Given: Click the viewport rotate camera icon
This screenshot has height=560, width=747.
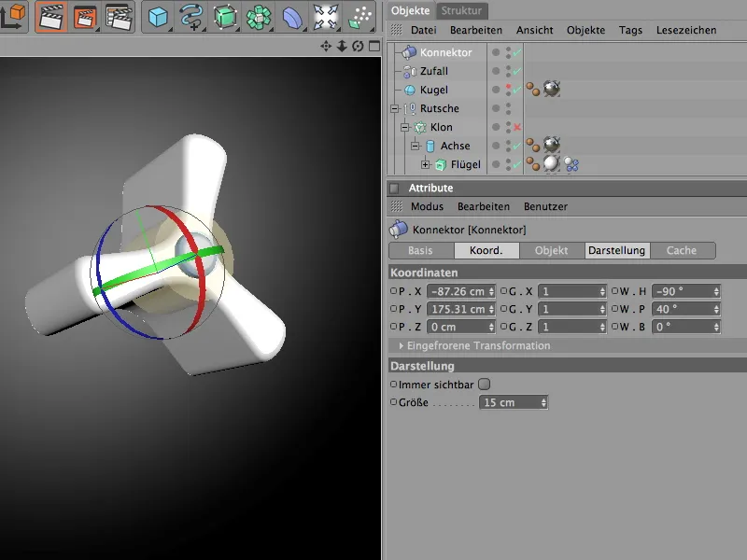Looking at the screenshot, I should (x=358, y=46).
